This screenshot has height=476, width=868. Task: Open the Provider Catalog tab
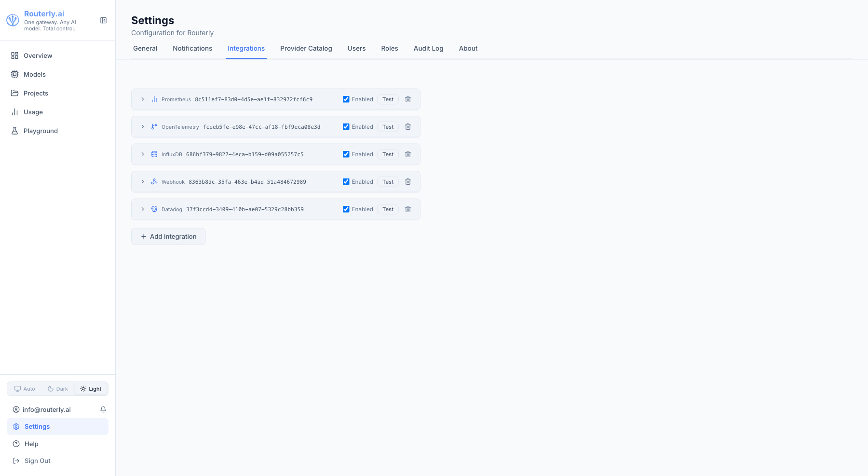[306, 48]
